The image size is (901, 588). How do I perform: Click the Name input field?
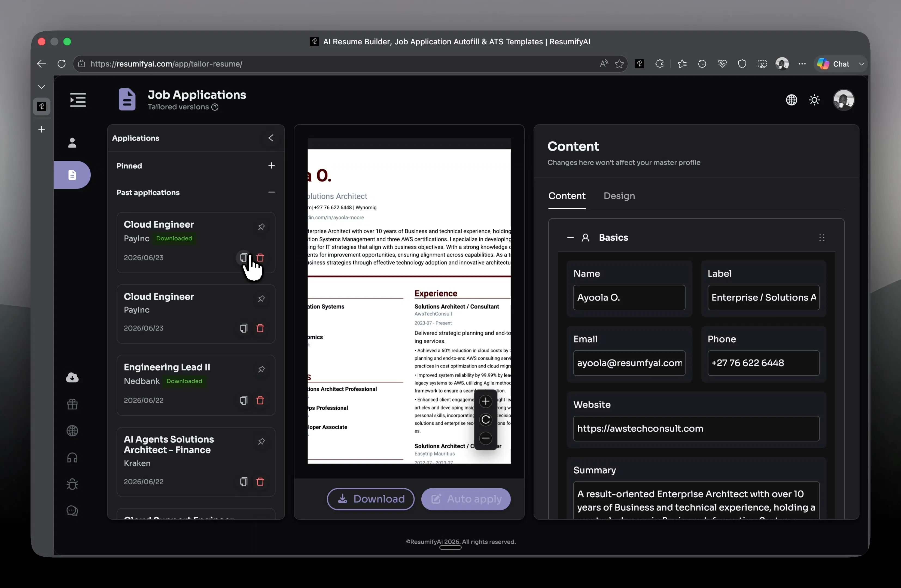pyautogui.click(x=629, y=298)
